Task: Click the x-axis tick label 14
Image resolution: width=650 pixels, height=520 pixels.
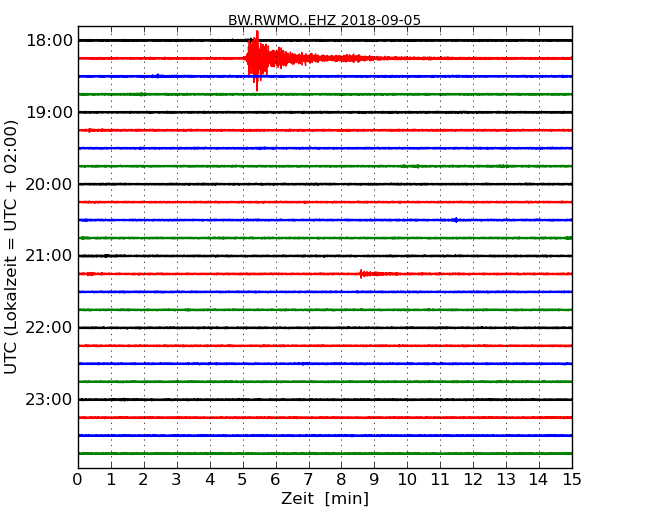Action: [x=538, y=479]
